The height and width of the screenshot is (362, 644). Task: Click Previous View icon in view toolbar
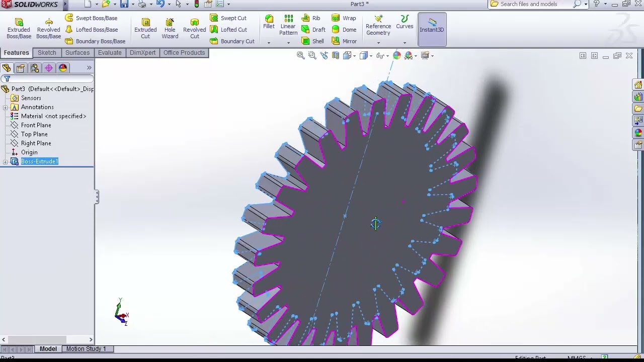[324, 56]
